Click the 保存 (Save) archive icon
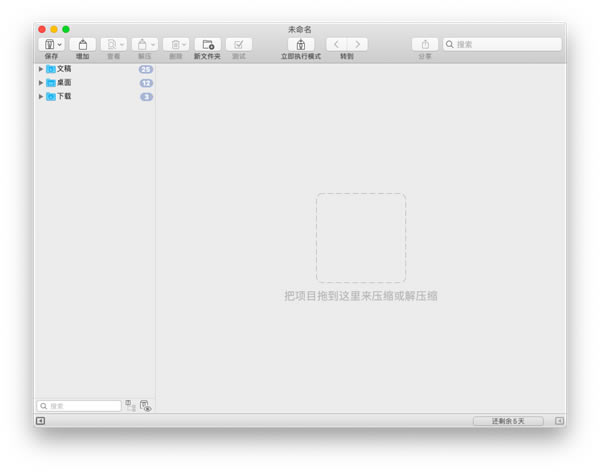 (49, 44)
